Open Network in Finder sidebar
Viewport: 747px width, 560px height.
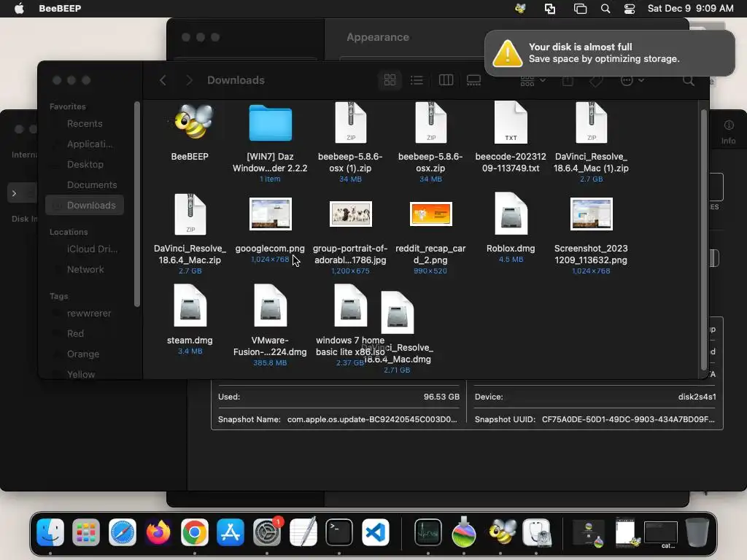tap(84, 270)
